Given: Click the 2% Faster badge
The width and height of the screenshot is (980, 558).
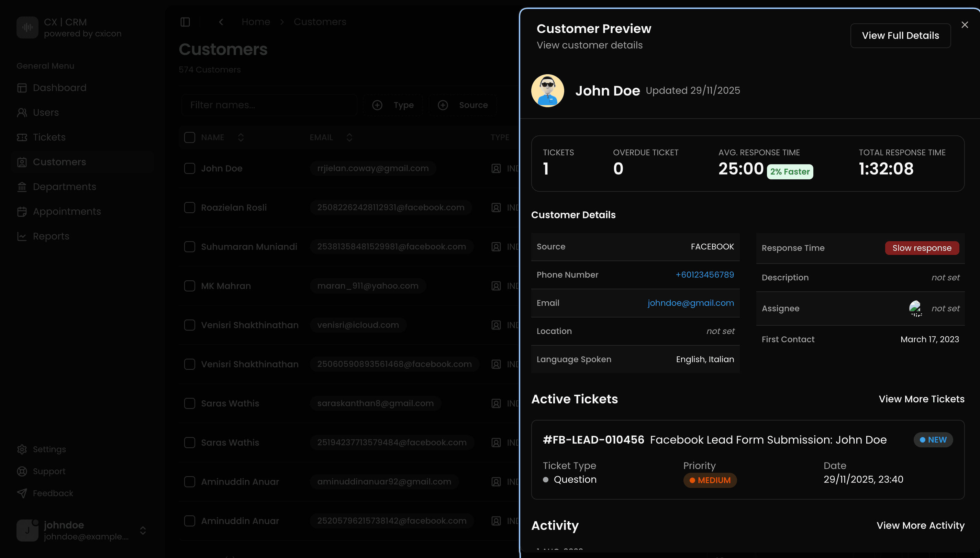Looking at the screenshot, I should tap(790, 171).
